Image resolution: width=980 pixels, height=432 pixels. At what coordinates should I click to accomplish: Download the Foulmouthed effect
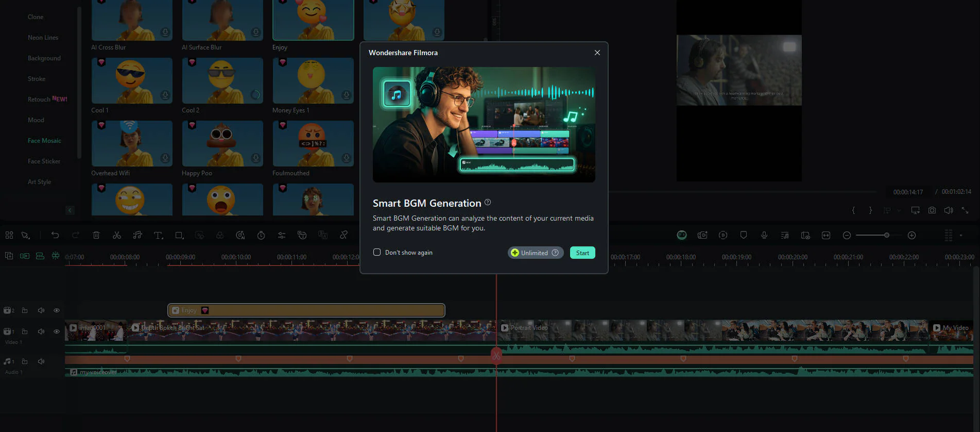pyautogui.click(x=346, y=158)
